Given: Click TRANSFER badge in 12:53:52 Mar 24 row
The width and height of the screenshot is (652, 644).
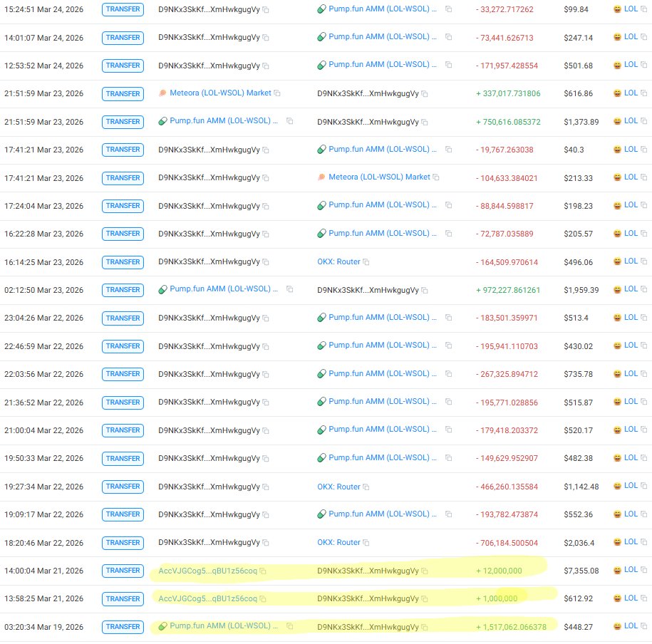Looking at the screenshot, I should (123, 66).
